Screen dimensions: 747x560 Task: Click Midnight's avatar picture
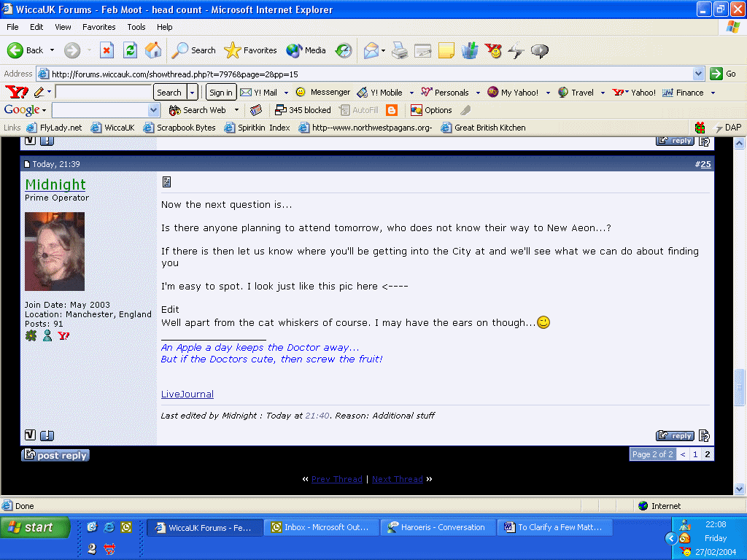coord(55,252)
